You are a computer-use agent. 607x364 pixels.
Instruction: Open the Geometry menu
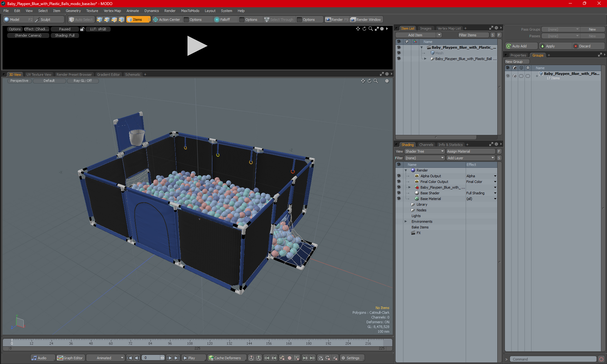[73, 11]
